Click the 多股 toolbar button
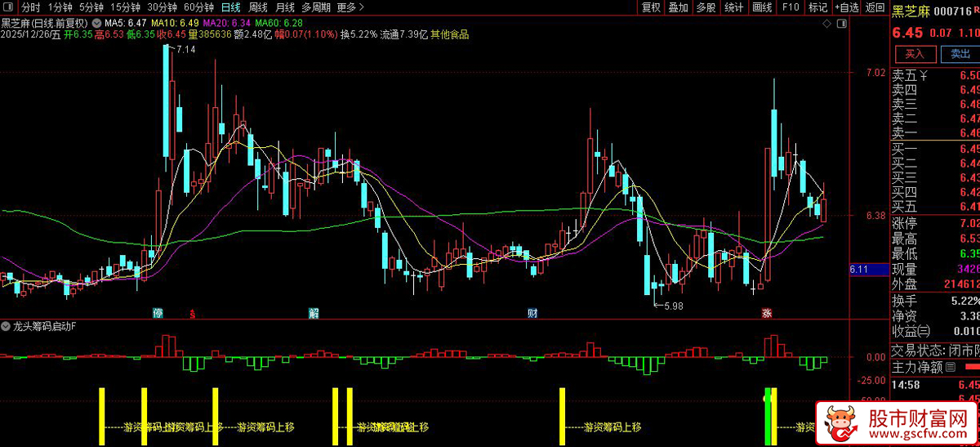This screenshot has height=447, width=980. tap(706, 7)
